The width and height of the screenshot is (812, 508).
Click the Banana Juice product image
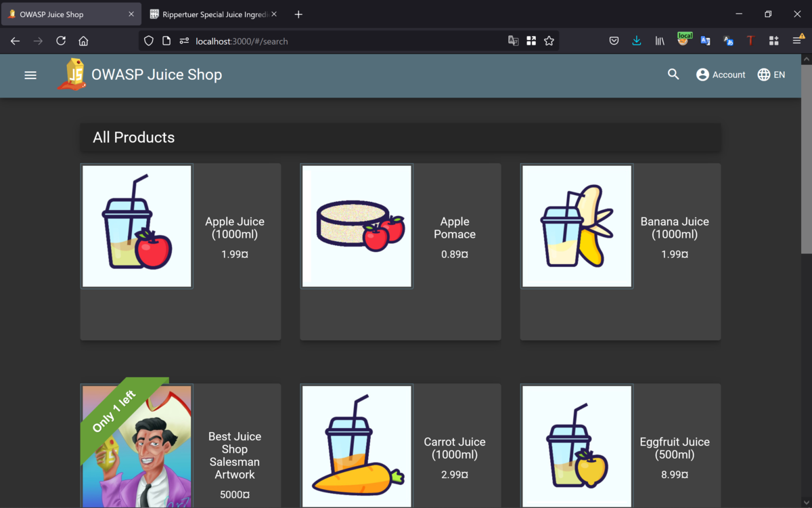point(577,226)
